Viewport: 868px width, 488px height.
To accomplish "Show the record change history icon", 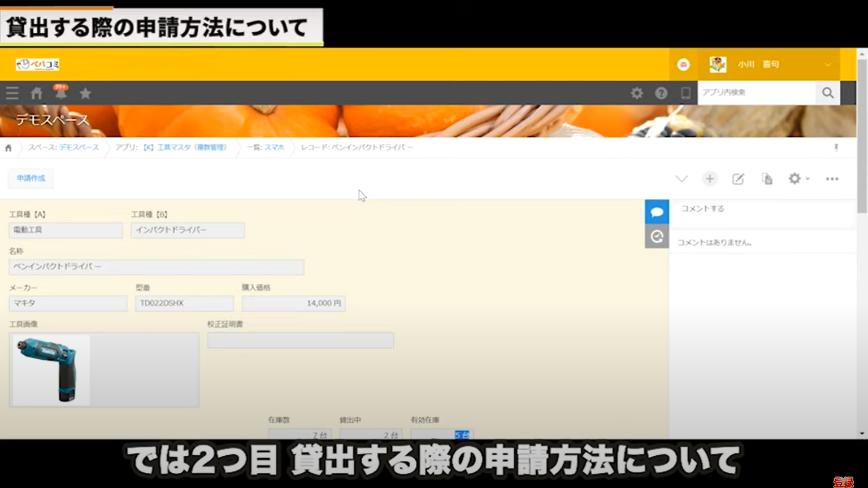I will (657, 237).
